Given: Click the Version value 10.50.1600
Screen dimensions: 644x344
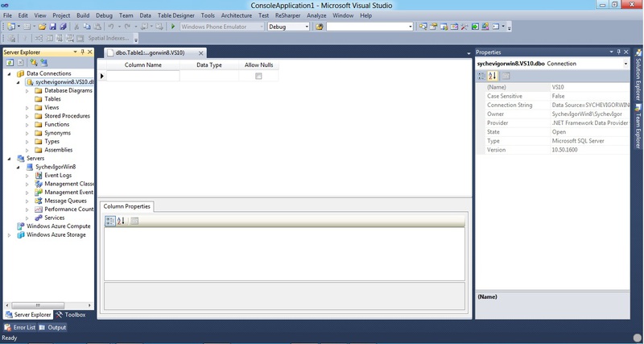Looking at the screenshot, I should coord(565,150).
